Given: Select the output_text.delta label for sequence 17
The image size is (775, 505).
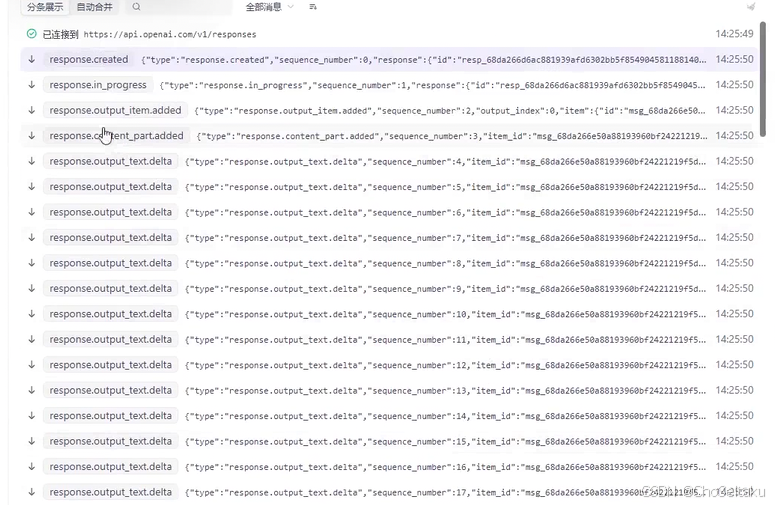Looking at the screenshot, I should point(110,492).
